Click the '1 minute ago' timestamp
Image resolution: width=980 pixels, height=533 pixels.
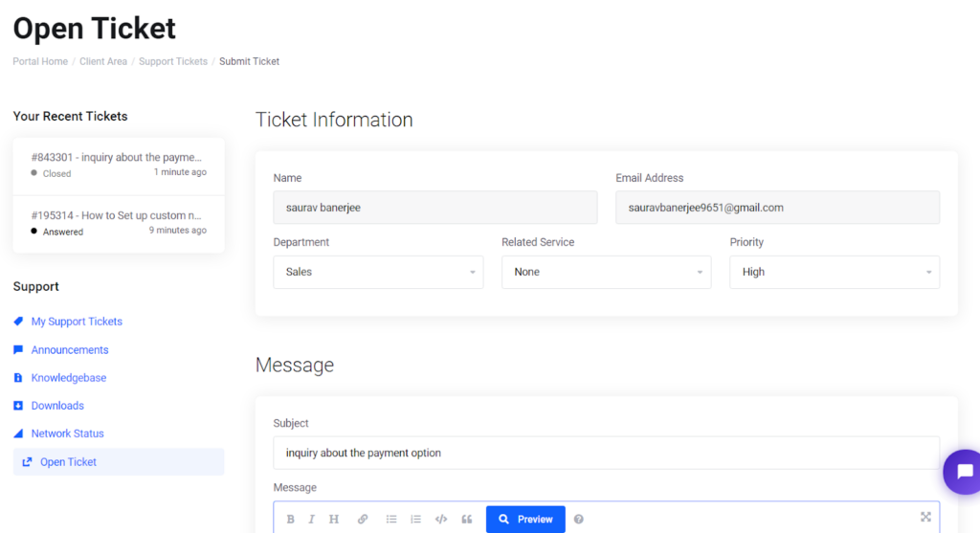tap(180, 172)
